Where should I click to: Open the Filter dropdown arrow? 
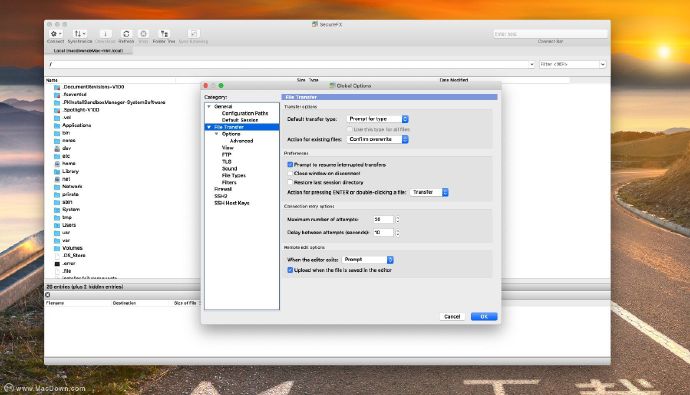click(602, 64)
